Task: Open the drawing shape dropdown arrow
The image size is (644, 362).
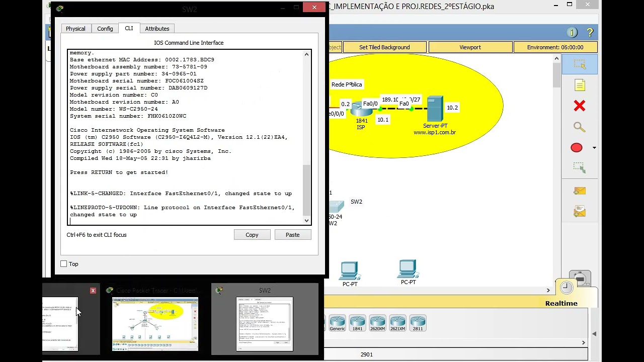Action: 594,148
